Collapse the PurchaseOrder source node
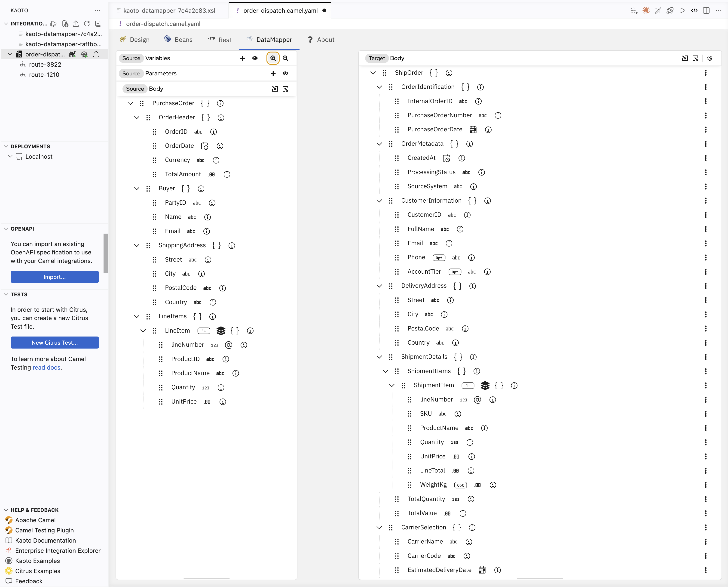Viewport: 728px width, 587px height. pyautogui.click(x=130, y=103)
